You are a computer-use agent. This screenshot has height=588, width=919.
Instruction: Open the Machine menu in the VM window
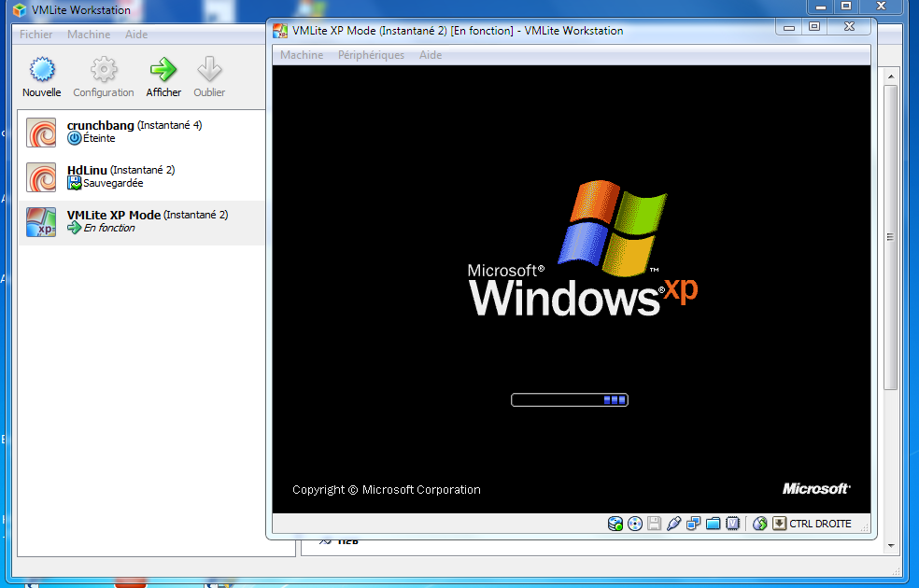302,55
